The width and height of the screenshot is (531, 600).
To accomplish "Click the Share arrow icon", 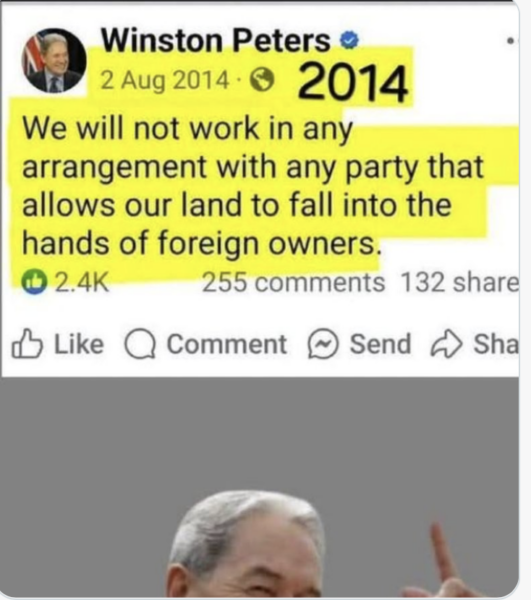I will click(x=446, y=344).
